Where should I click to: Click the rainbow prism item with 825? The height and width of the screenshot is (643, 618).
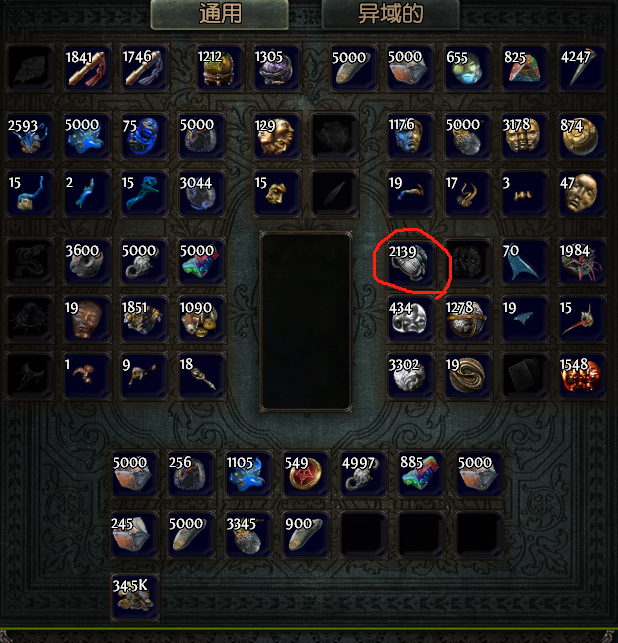tap(525, 68)
